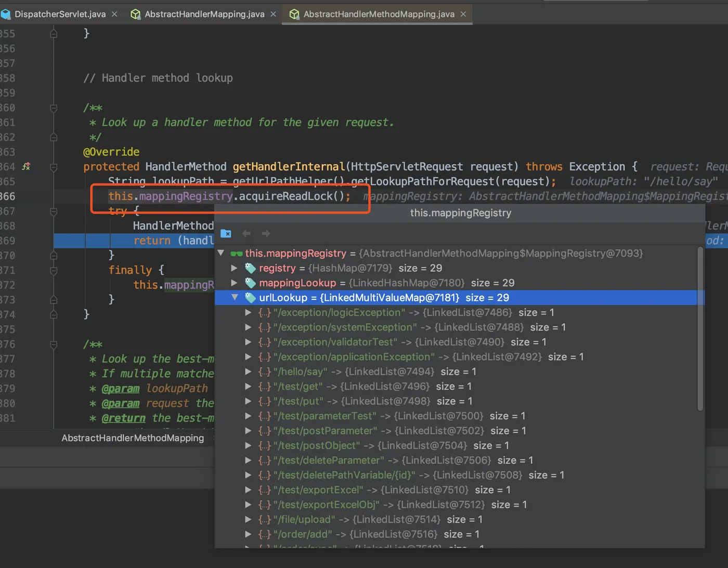Close the AbstractHandlerMethodMapping.java tab
The height and width of the screenshot is (568, 728).
(x=463, y=14)
